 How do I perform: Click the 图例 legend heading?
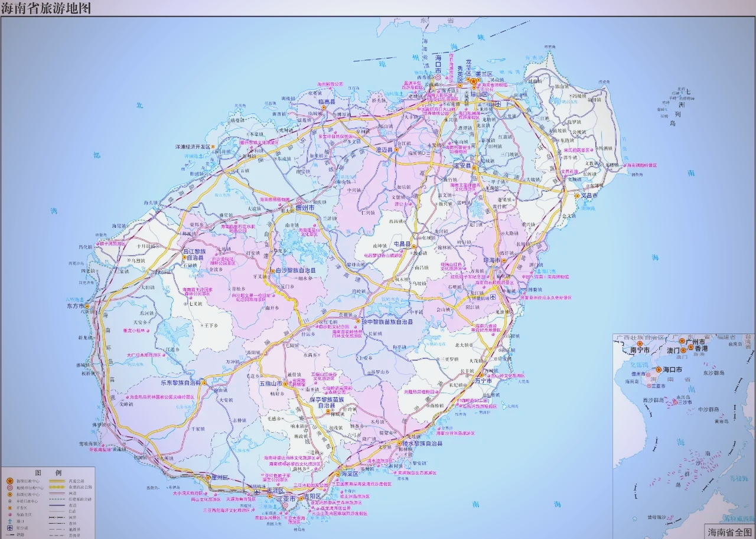click(x=48, y=473)
